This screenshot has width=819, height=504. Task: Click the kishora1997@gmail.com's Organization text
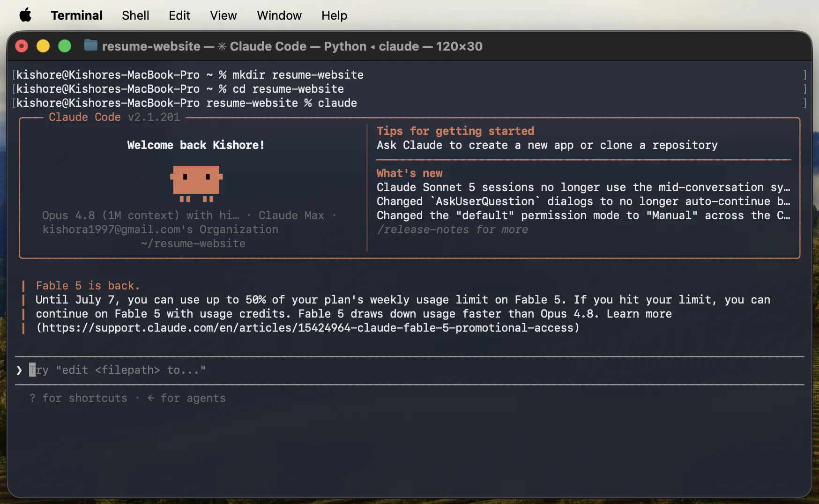160,230
